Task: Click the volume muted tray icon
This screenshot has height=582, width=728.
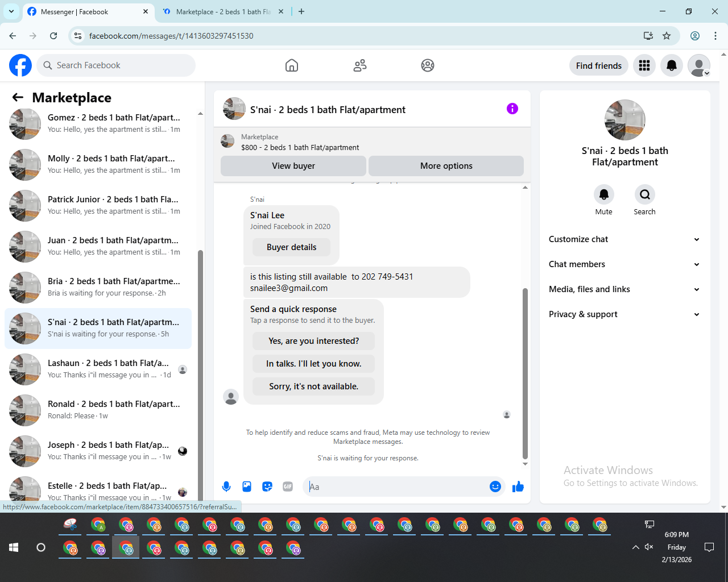Action: tap(649, 547)
